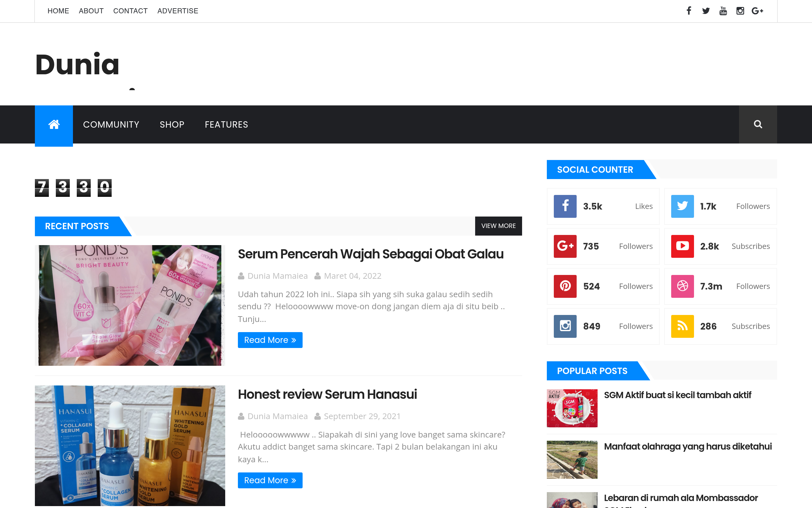Click Read More for Honest review Serum Hanasui
Viewport: 812px width, 508px height.
click(x=270, y=480)
